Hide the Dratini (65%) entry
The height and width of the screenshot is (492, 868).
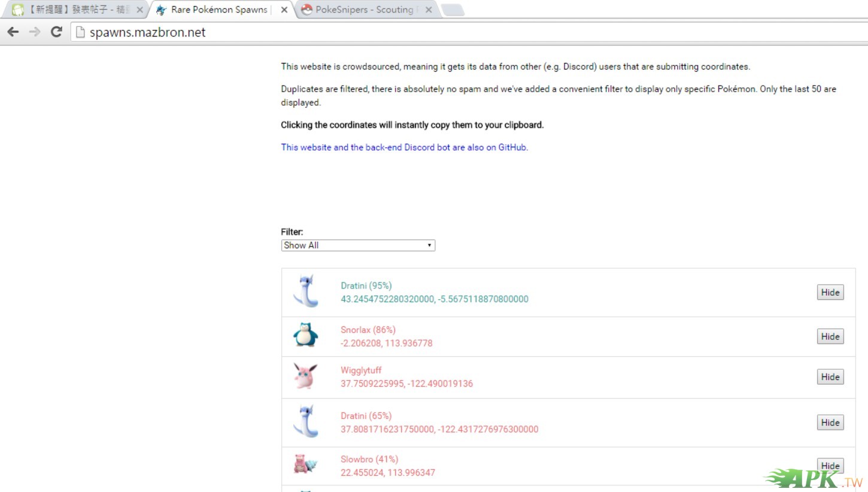(830, 422)
